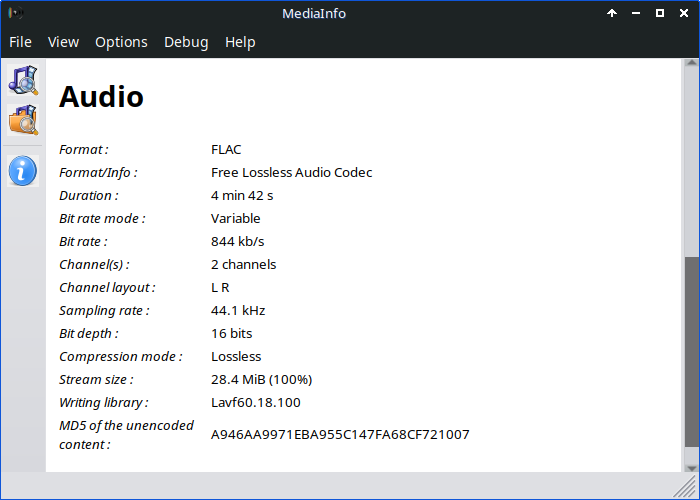This screenshot has width=700, height=500.
Task: Click the Format value FLAC
Action: [226, 149]
